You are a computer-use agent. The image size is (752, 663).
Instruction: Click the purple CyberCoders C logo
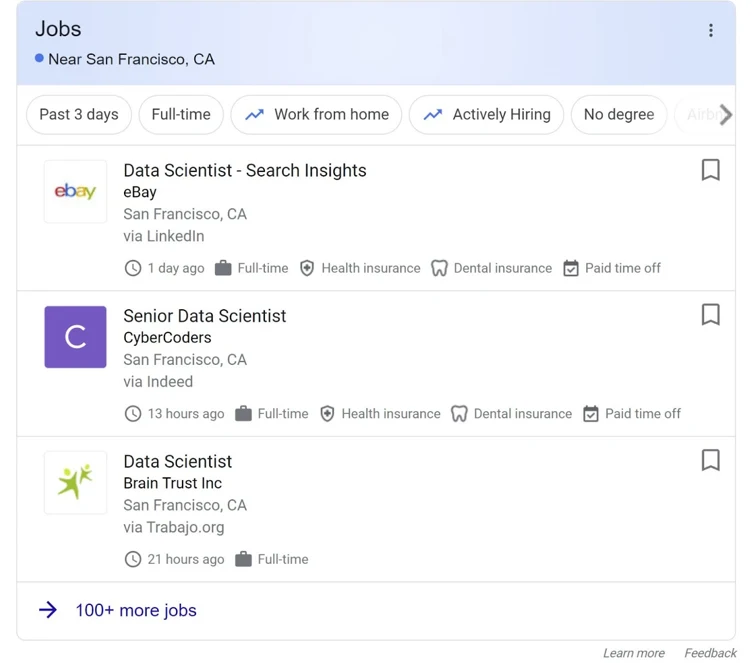tap(75, 337)
